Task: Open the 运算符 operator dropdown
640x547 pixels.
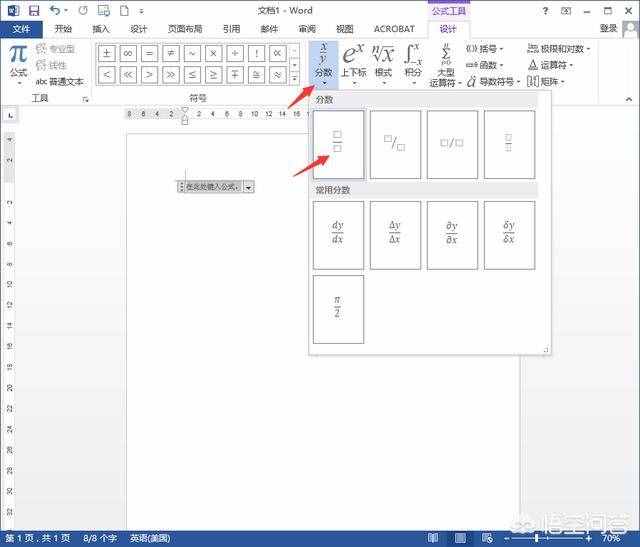Action: click(x=551, y=65)
